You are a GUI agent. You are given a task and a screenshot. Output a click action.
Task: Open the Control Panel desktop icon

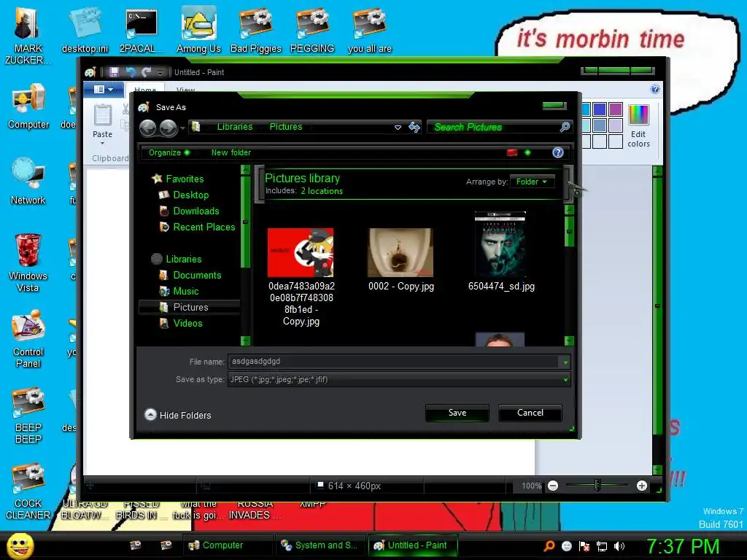28,339
